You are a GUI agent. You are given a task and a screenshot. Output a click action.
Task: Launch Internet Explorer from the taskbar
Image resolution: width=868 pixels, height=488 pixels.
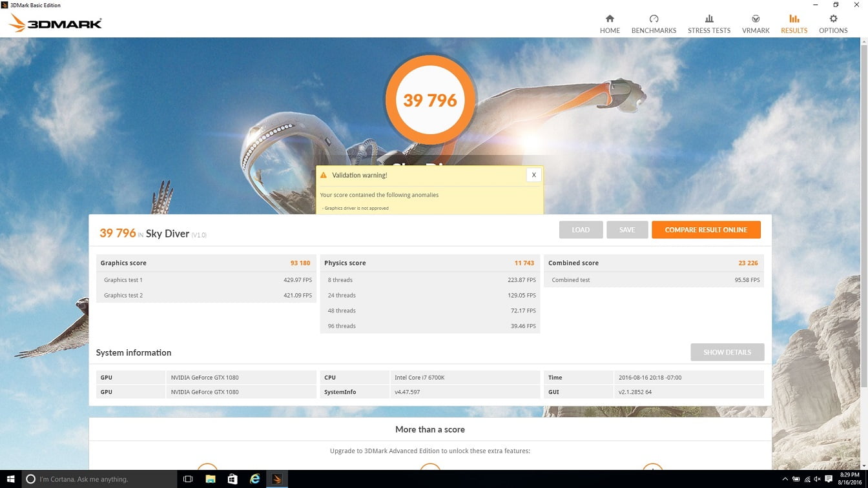coord(255,479)
